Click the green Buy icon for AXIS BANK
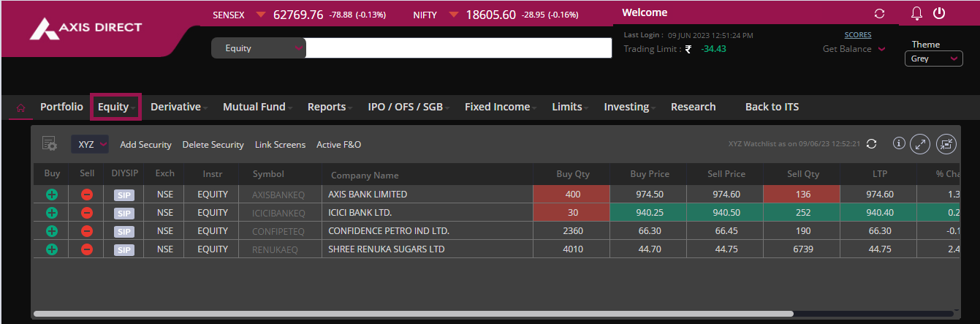Image resolution: width=980 pixels, height=324 pixels. pyautogui.click(x=51, y=195)
